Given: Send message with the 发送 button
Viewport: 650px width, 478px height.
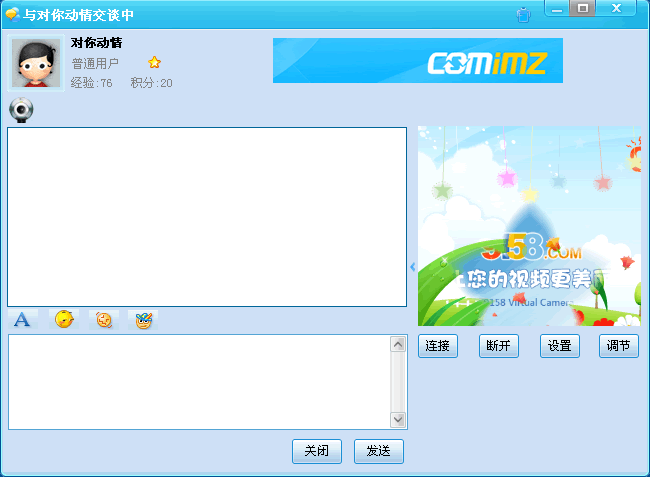Looking at the screenshot, I should (379, 451).
